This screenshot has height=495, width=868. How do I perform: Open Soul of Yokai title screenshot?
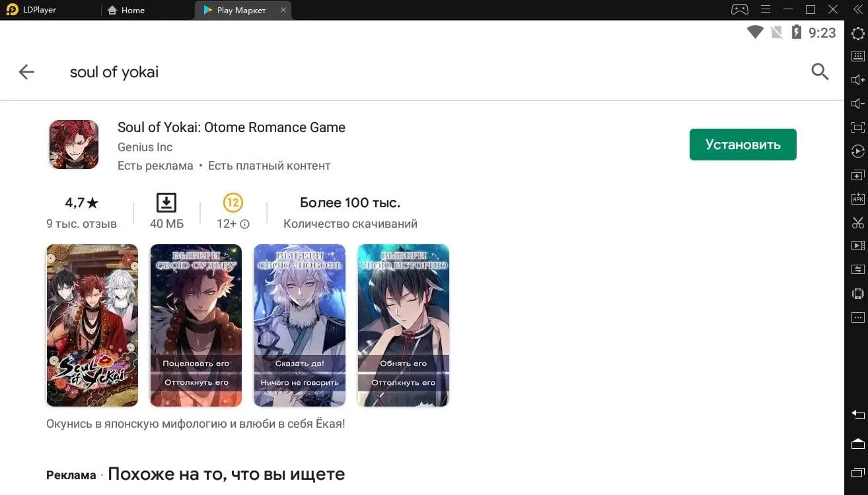tap(92, 325)
